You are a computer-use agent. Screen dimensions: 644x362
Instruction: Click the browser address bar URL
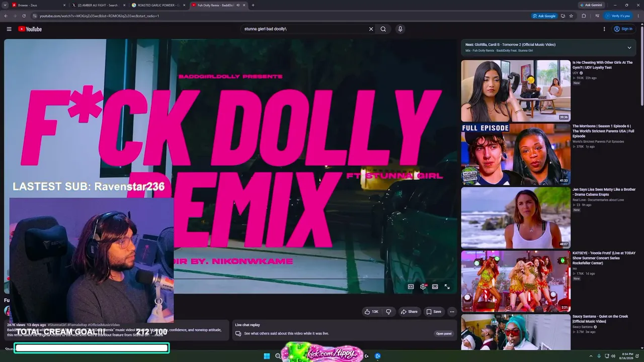pyautogui.click(x=99, y=16)
